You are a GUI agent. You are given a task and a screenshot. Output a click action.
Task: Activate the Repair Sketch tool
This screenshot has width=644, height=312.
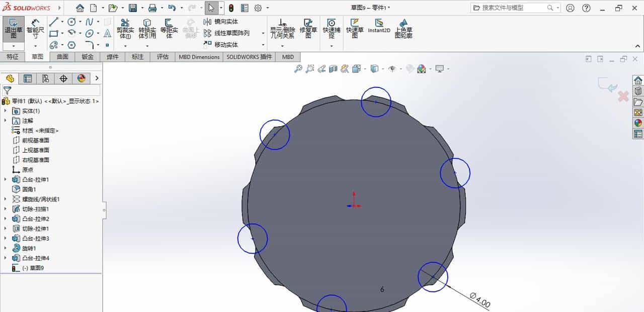coord(308,28)
